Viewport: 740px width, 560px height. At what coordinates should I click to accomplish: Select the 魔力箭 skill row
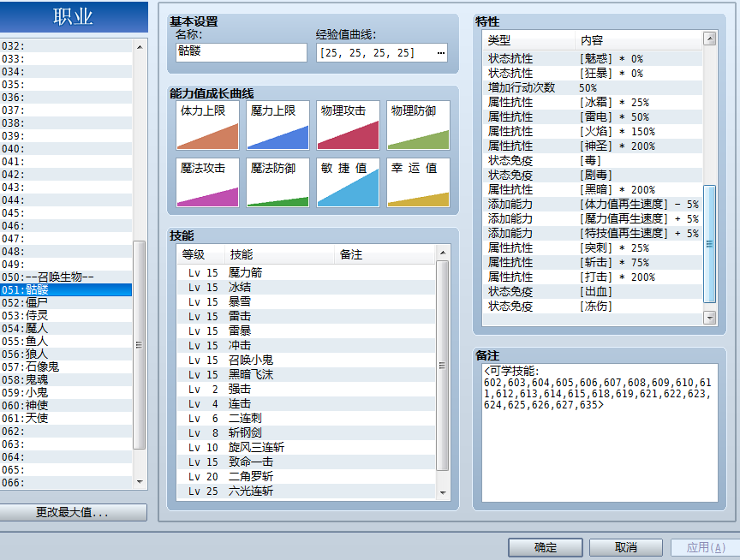click(306, 272)
